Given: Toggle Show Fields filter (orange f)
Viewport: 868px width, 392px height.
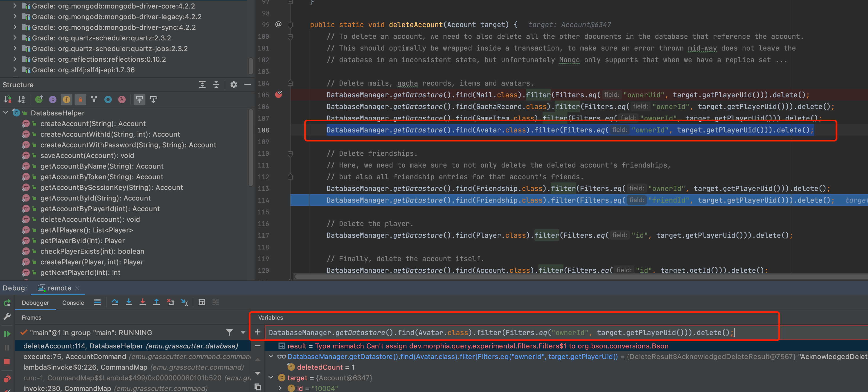Looking at the screenshot, I should [66, 99].
